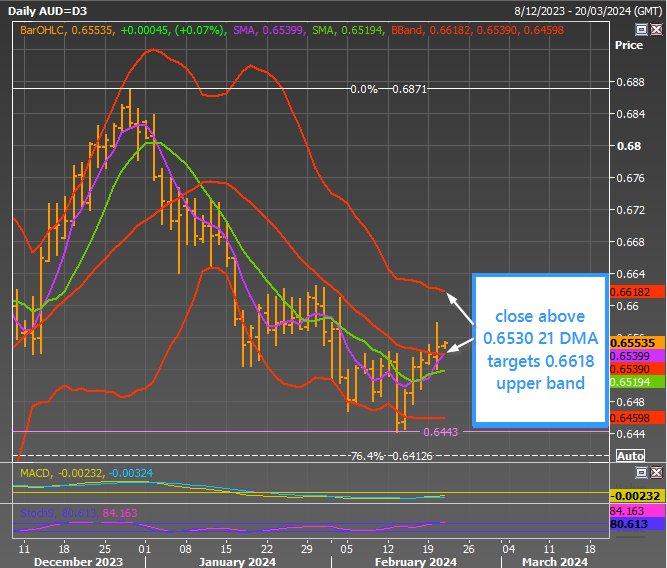This screenshot has width=667, height=568.
Task: Select the 76.4% 0.64126 Fibonacci level label
Action: pos(391,456)
